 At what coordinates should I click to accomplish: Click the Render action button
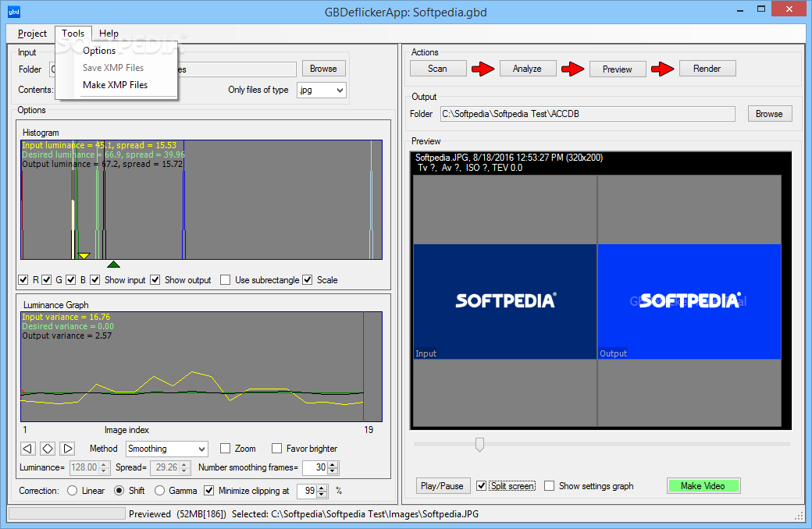coord(707,69)
